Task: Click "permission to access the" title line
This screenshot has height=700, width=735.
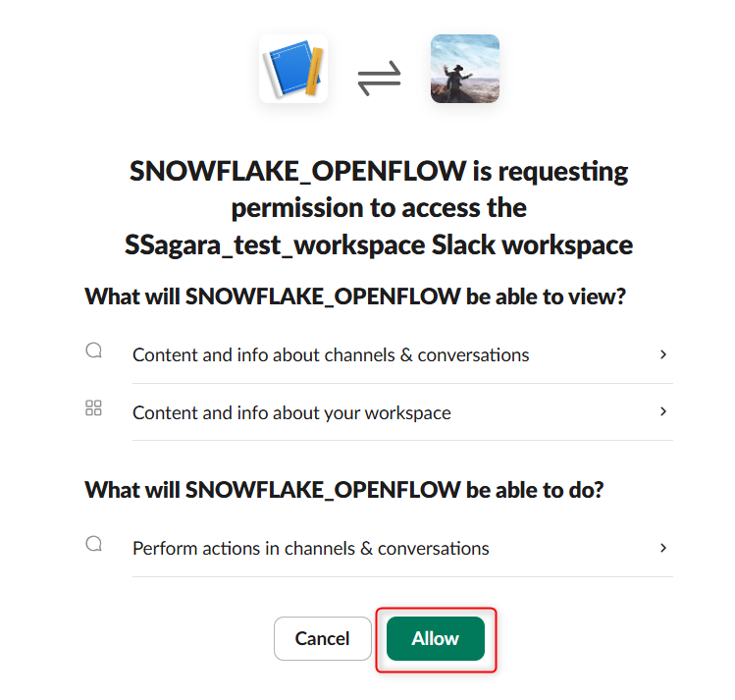Action: click(x=379, y=208)
